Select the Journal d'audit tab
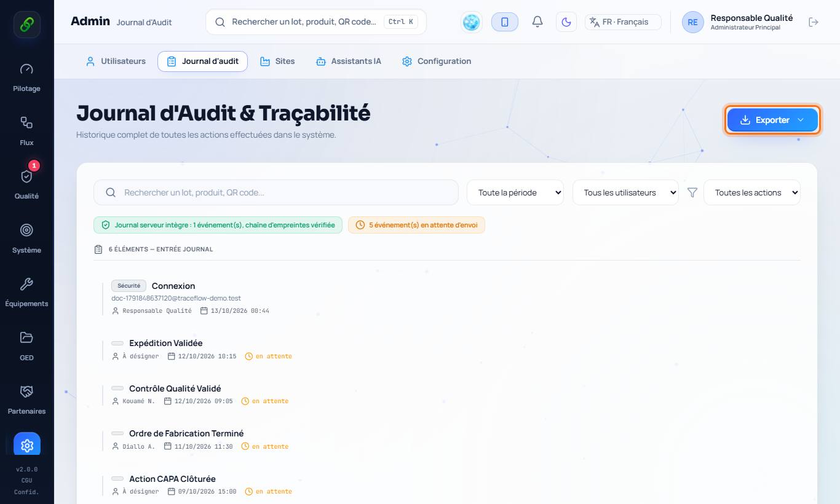This screenshot has height=504, width=840. (x=203, y=61)
